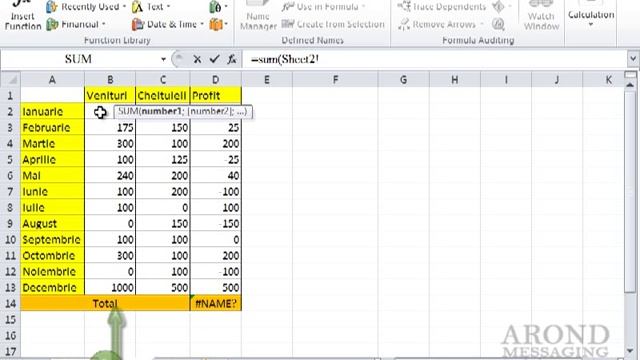
Task: Click inside the formula bar text
Action: tap(284, 60)
